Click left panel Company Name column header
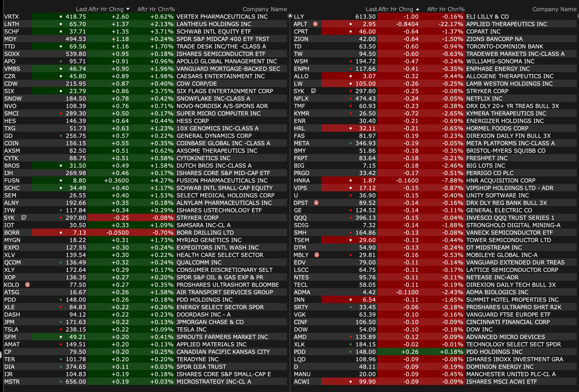Screen dimensions: 579x392 pyautogui.click(x=264, y=9)
